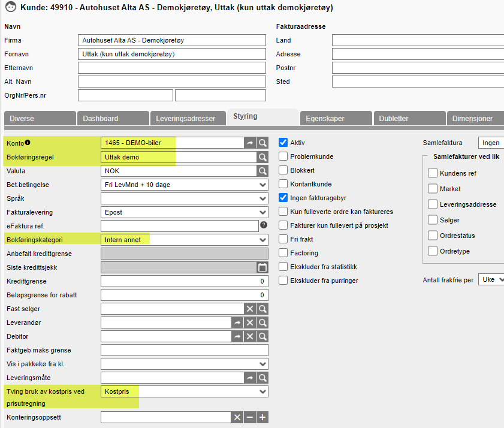Viewport: 504px width, 428px height.
Task: Open the info icon next to Konto label
Action: tap(28, 142)
